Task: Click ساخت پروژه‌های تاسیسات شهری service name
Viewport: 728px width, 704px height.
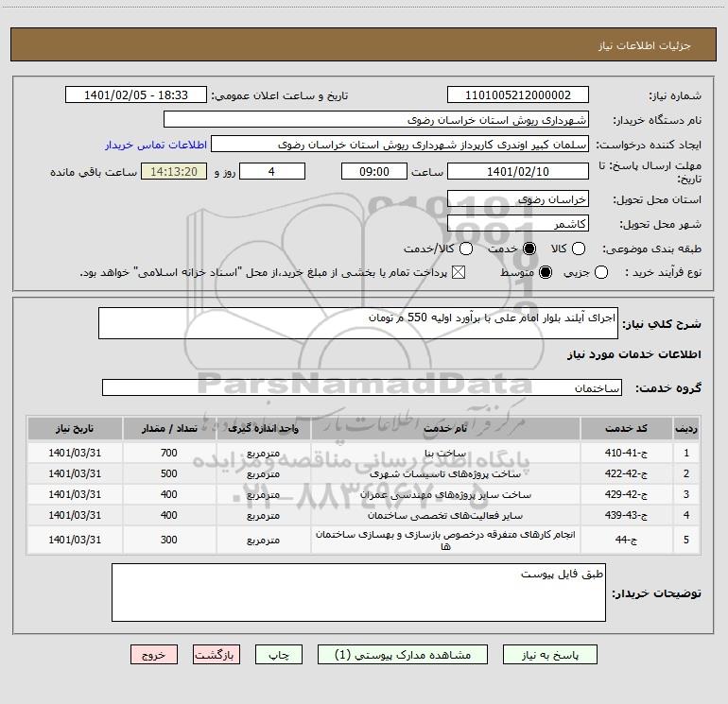Action: pos(445,473)
